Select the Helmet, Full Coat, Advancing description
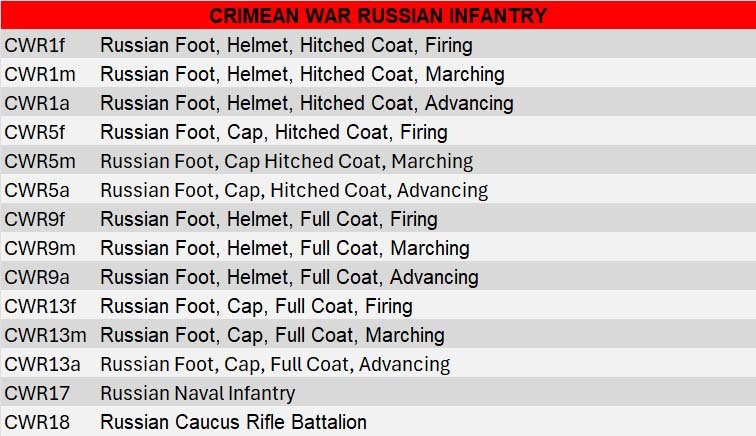The height and width of the screenshot is (436, 756). click(289, 277)
